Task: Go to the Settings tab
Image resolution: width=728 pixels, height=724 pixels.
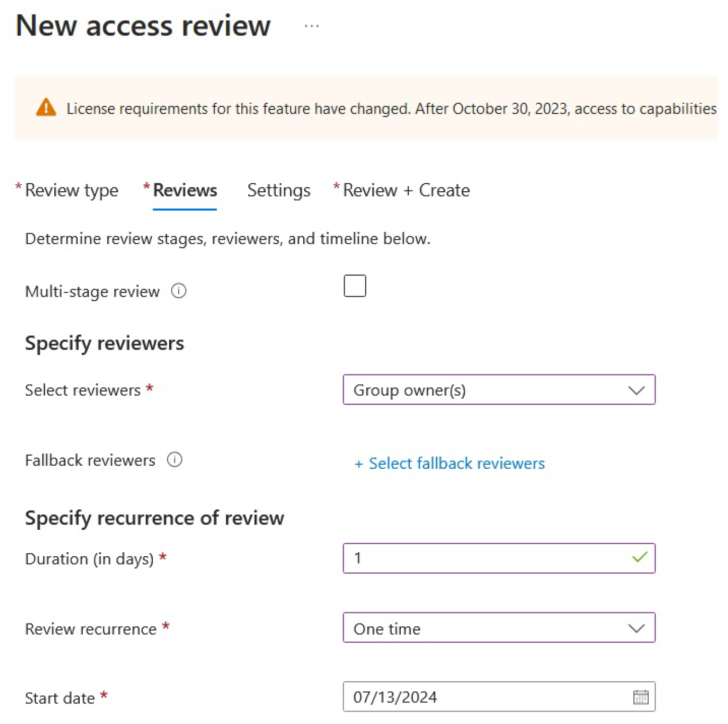Action: tap(279, 190)
